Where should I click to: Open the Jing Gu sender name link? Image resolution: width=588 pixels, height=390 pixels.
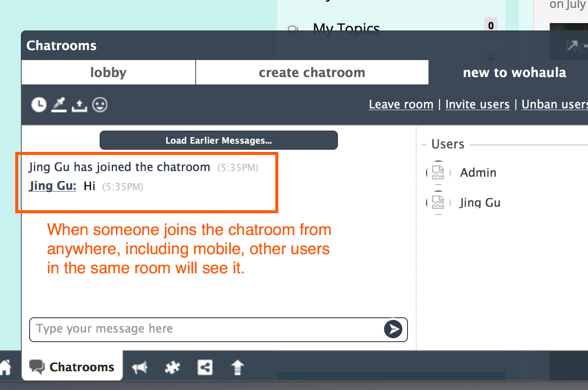(53, 186)
